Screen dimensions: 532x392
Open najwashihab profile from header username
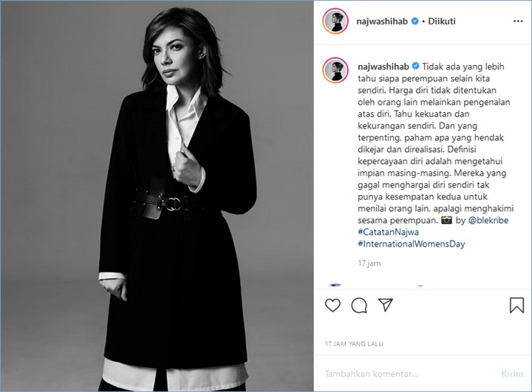click(382, 21)
